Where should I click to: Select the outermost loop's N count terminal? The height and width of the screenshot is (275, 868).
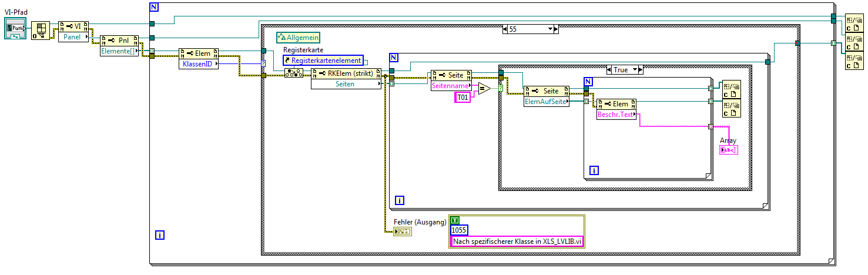pyautogui.click(x=155, y=8)
